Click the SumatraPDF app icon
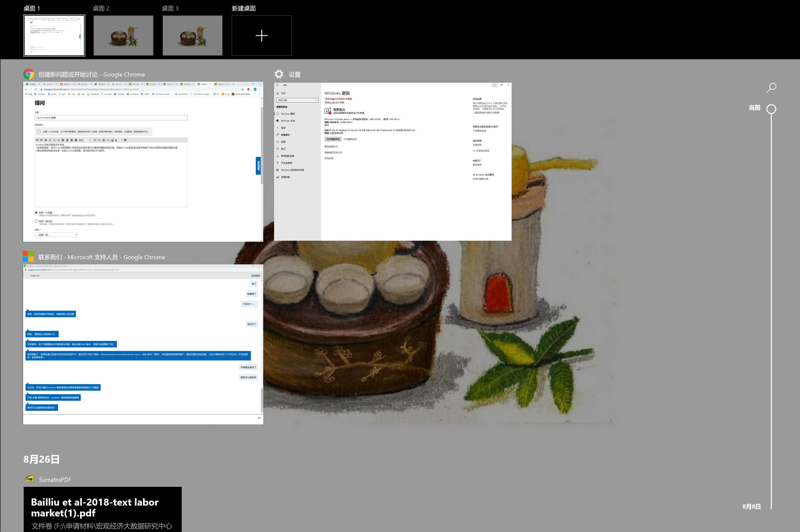 pos(30,479)
